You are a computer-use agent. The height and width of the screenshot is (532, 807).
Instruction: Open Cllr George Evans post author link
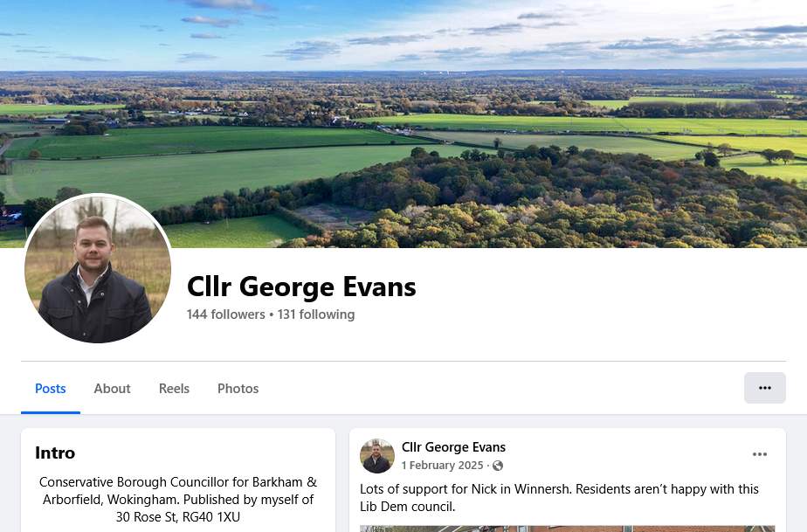pyautogui.click(x=453, y=447)
